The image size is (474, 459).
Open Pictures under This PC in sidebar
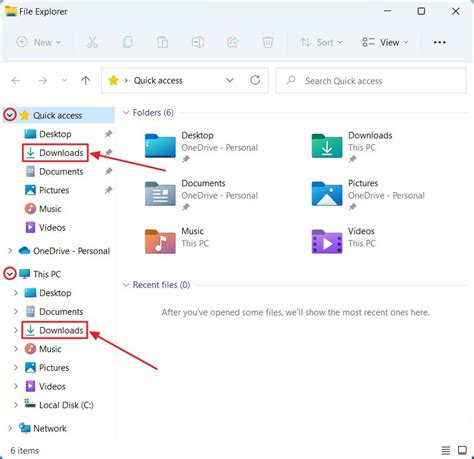tap(47, 367)
